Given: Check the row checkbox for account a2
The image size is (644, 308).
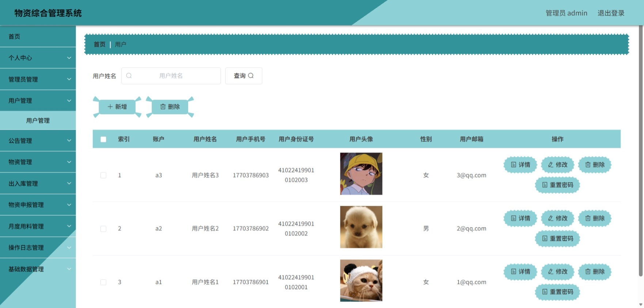Looking at the screenshot, I should (103, 229).
